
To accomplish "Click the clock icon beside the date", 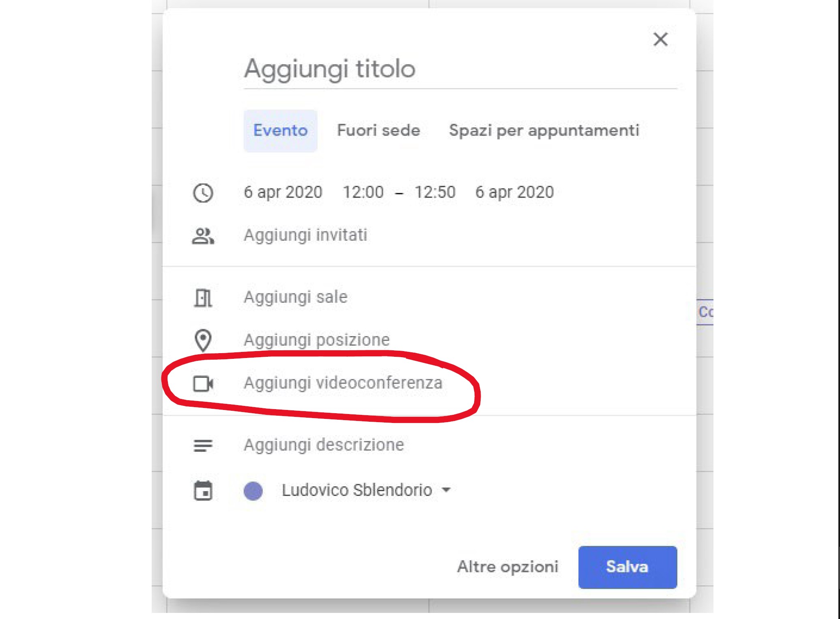I will point(203,193).
